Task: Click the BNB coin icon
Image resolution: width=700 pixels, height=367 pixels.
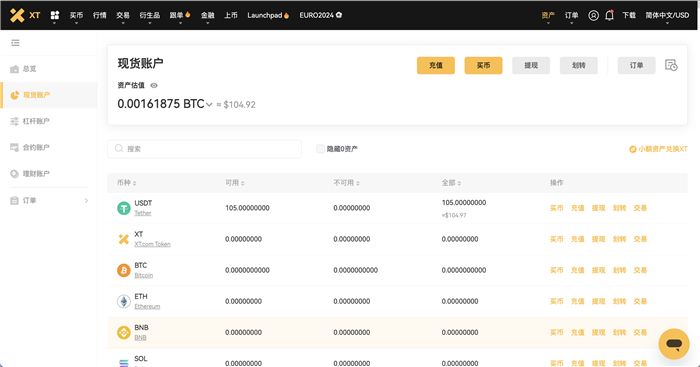Action: [x=124, y=333]
